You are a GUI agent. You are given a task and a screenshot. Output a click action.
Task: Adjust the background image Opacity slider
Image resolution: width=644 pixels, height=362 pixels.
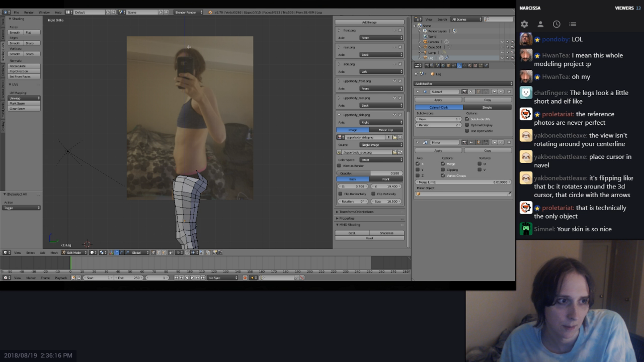(370, 173)
